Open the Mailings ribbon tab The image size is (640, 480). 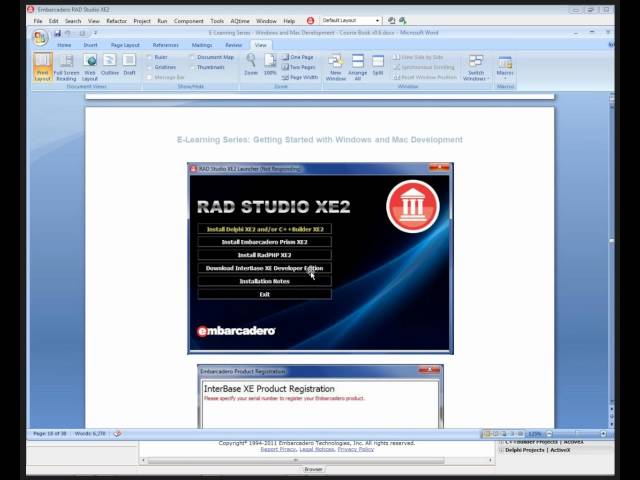[x=202, y=45]
